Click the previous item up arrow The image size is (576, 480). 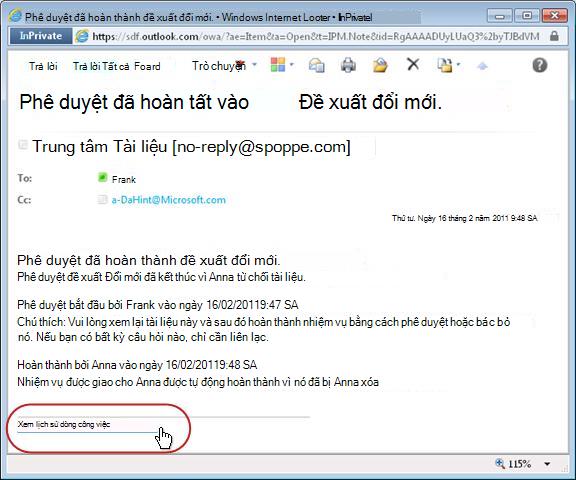482,66
